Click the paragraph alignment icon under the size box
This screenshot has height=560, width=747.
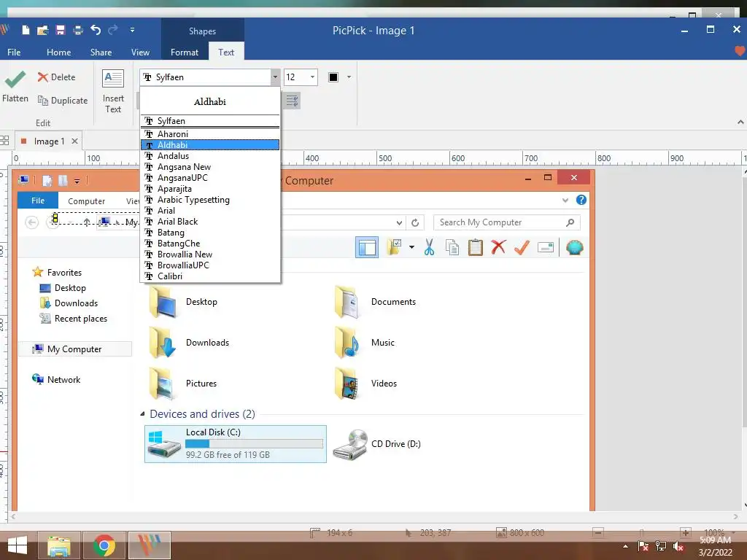click(x=292, y=101)
